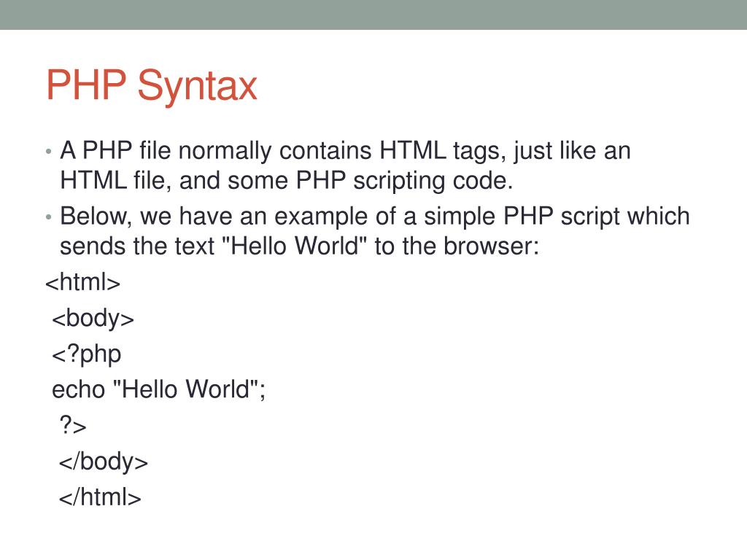The height and width of the screenshot is (560, 747).
Task: Click the line 'sends the text "Hello World" to the browser:'
Action: (299, 246)
